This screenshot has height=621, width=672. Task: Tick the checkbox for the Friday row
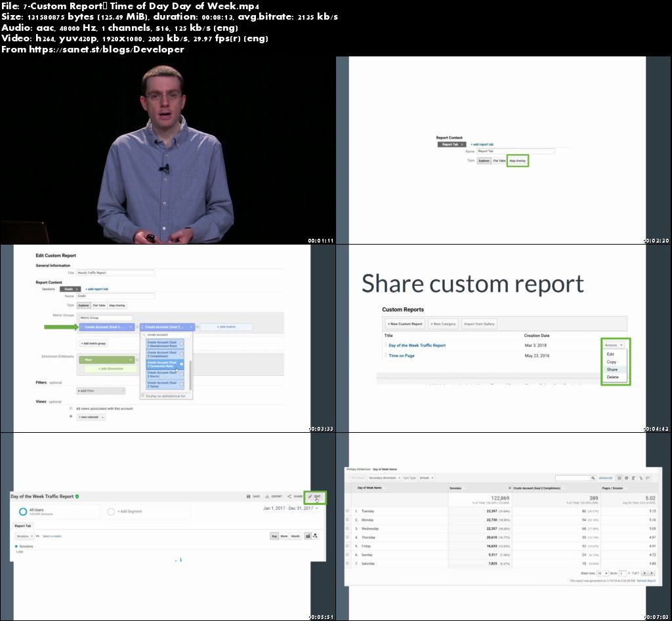tap(347, 546)
